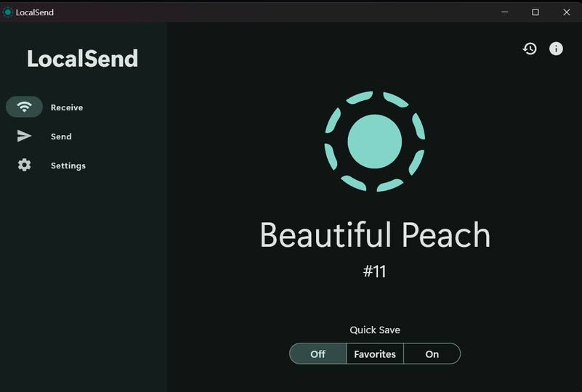582x392 pixels.
Task: Click the Beautiful Peach device name
Action: tap(375, 234)
